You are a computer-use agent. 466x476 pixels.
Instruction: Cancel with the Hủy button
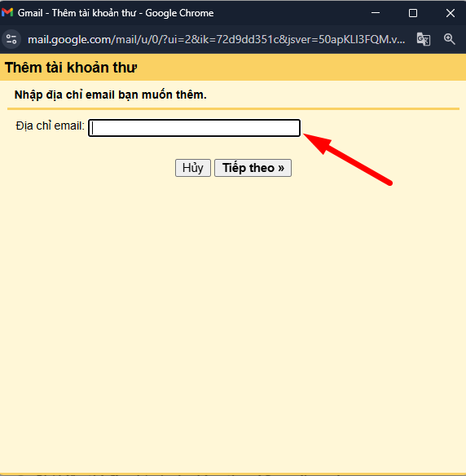[x=193, y=168]
